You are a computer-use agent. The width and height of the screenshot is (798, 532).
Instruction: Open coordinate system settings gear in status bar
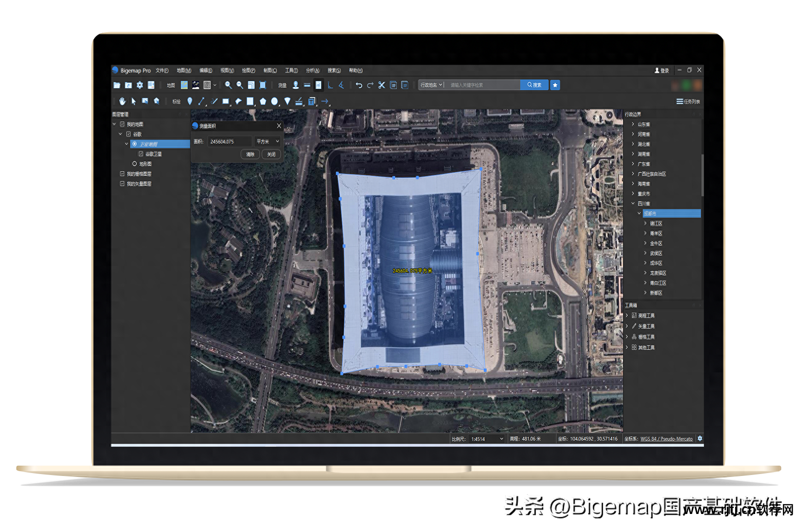[x=700, y=438]
